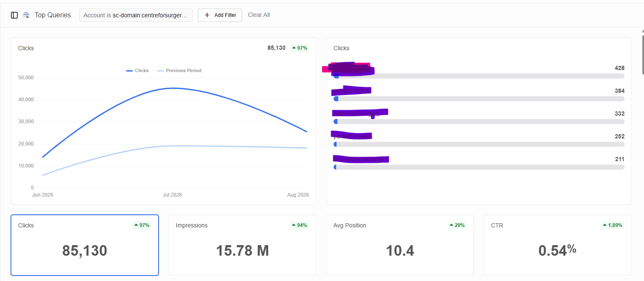Click the Clear All link
The width and height of the screenshot is (644, 281).
tap(259, 15)
